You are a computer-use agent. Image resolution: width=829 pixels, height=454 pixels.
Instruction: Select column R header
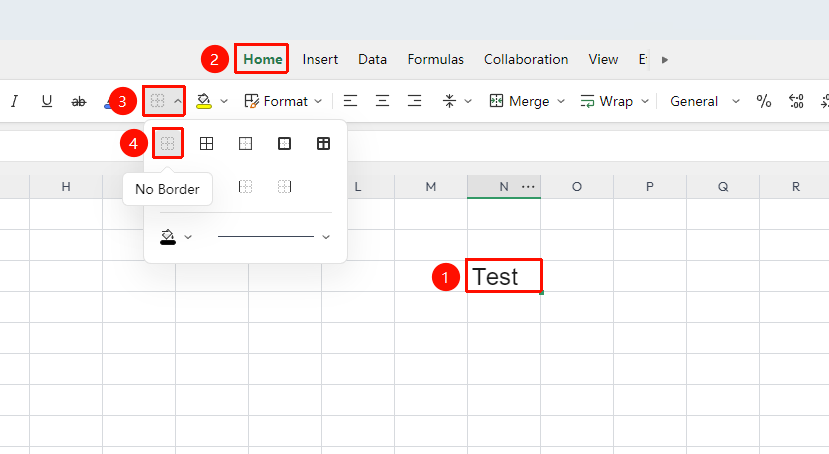coord(795,187)
